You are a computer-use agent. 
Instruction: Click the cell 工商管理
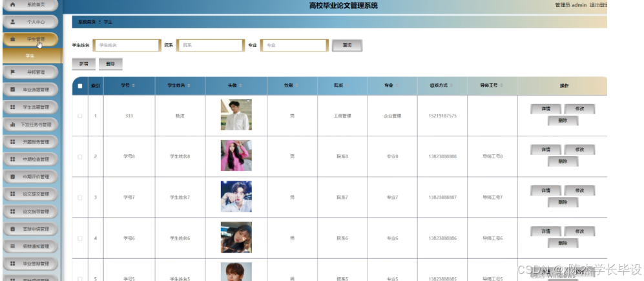click(342, 116)
